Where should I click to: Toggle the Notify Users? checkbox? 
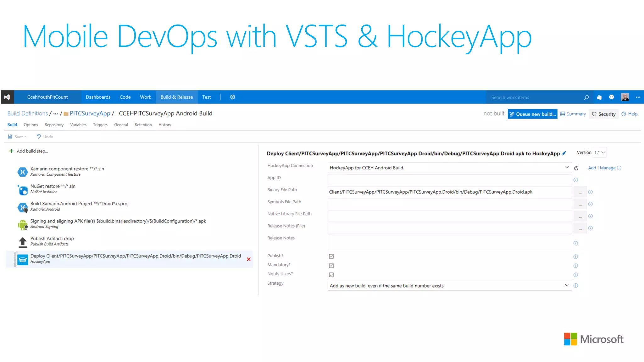click(x=331, y=275)
